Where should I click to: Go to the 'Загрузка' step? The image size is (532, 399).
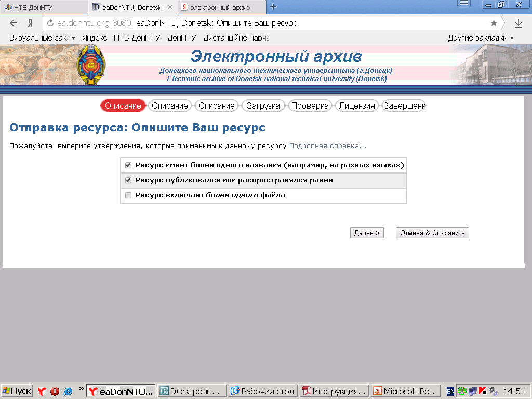click(x=263, y=106)
